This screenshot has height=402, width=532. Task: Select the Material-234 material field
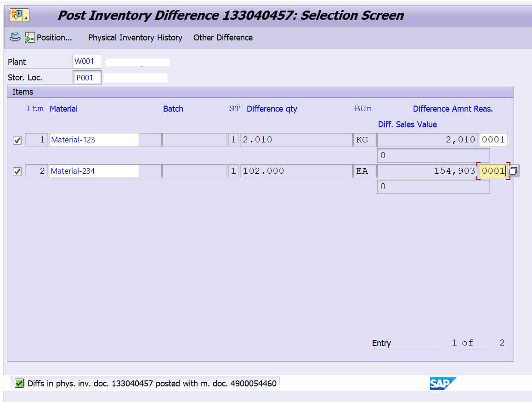[94, 171]
